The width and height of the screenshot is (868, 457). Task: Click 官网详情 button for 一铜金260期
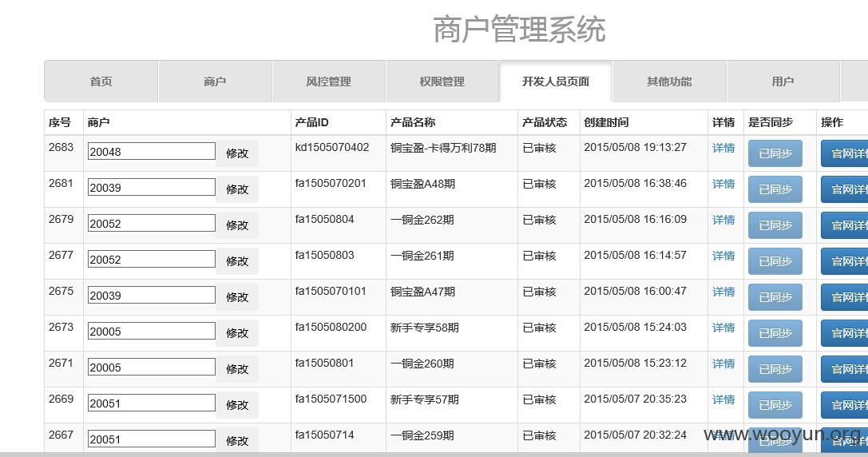pos(845,369)
